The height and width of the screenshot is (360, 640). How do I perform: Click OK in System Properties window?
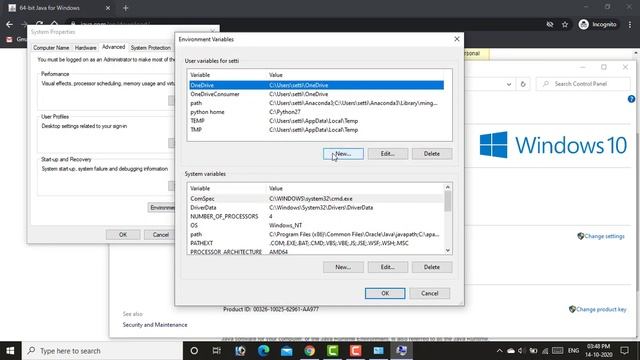point(123,235)
